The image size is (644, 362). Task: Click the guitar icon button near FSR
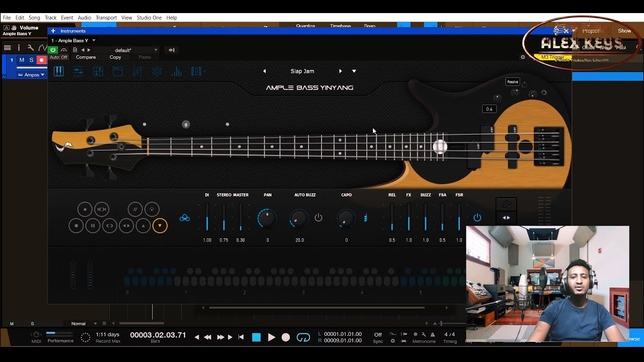click(x=506, y=205)
